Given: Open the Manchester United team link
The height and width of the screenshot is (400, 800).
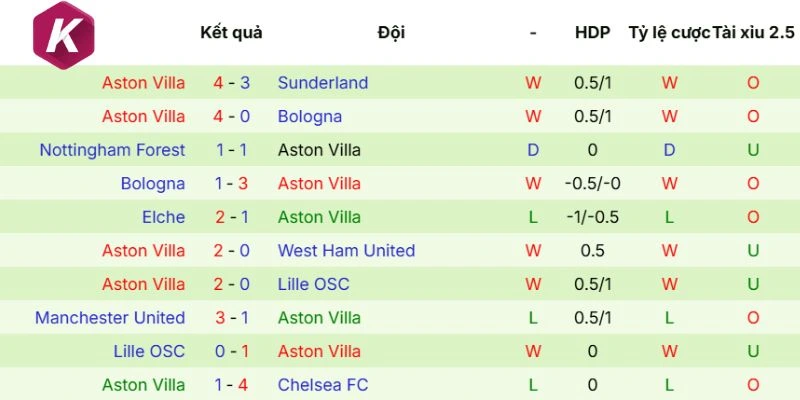Looking at the screenshot, I should tap(110, 317).
